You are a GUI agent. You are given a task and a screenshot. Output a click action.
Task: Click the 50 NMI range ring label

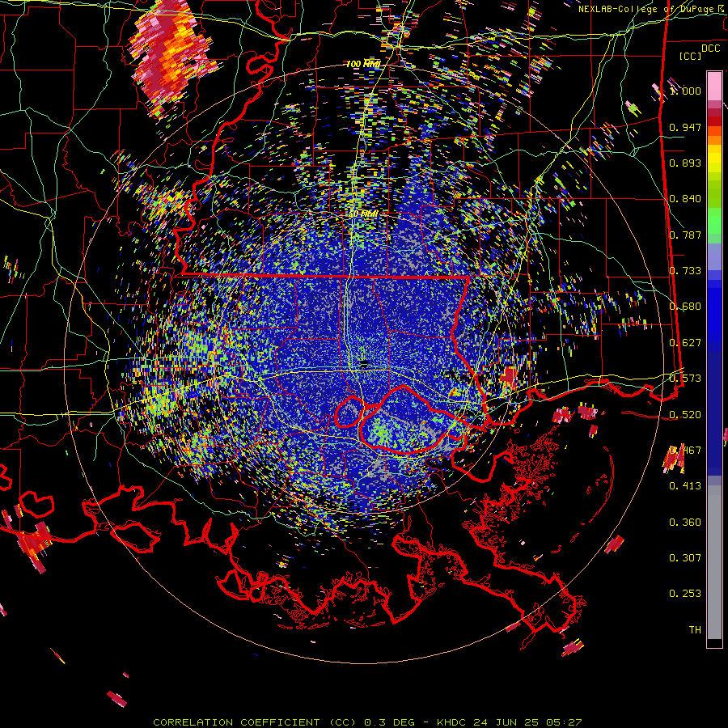pos(363,214)
